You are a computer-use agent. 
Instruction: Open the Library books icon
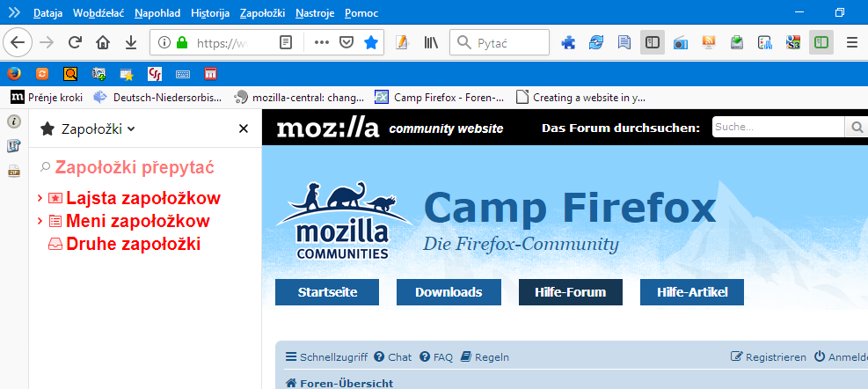(x=431, y=42)
